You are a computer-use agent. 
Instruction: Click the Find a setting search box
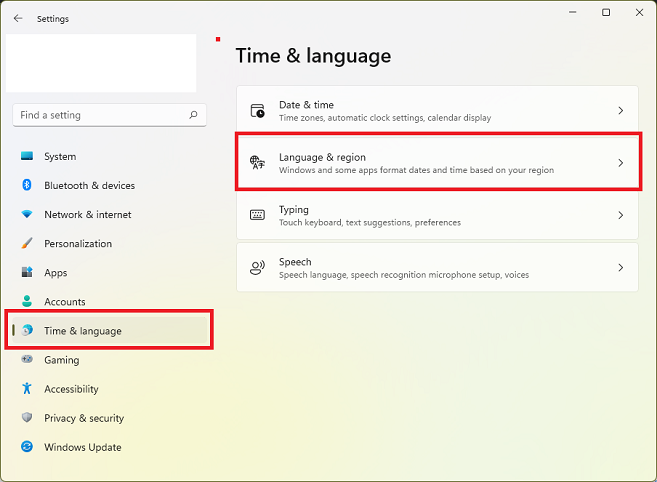coord(109,115)
